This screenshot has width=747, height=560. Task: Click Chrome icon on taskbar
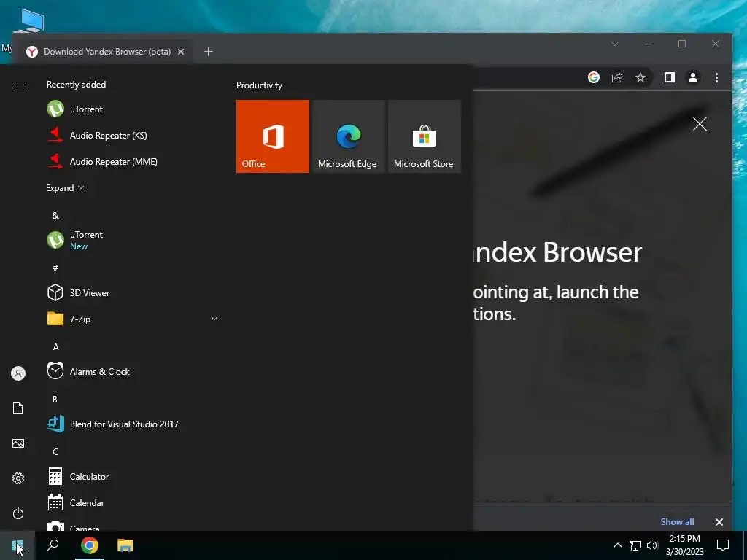click(x=89, y=545)
